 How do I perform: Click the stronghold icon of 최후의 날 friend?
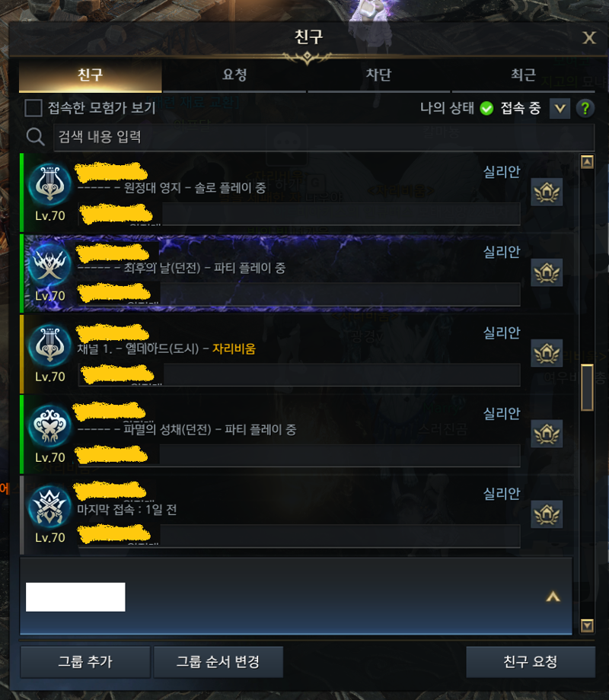point(547,272)
